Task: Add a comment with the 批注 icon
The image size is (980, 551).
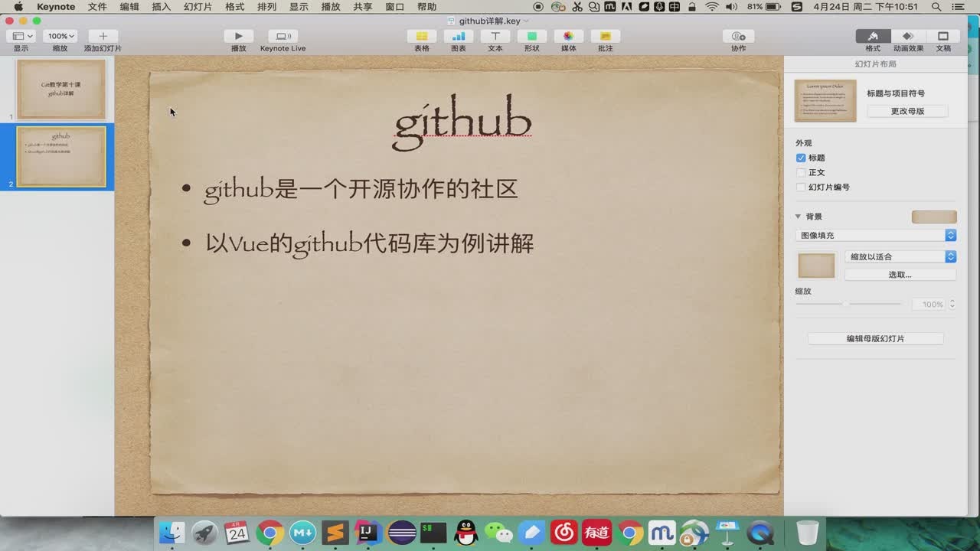Action: tap(606, 36)
